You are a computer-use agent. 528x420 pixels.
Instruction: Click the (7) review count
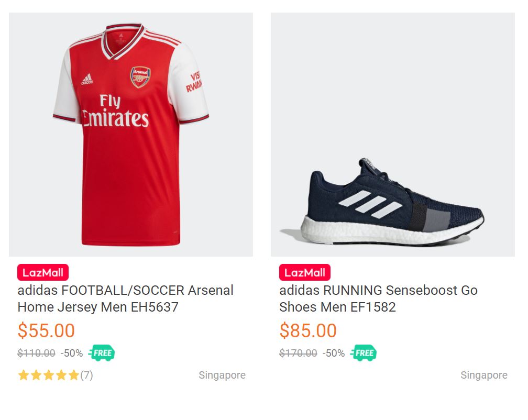click(87, 375)
